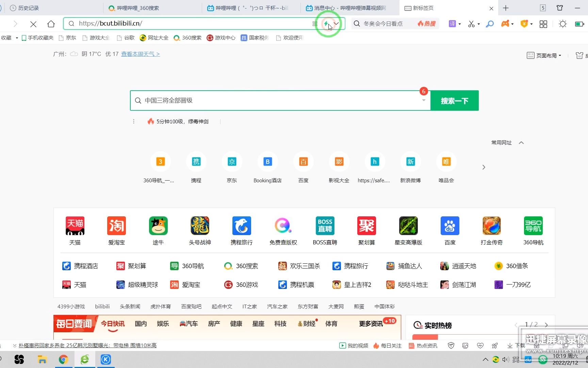
Task: Open the 新浪微博 shortcut tile
Action: [x=410, y=168]
